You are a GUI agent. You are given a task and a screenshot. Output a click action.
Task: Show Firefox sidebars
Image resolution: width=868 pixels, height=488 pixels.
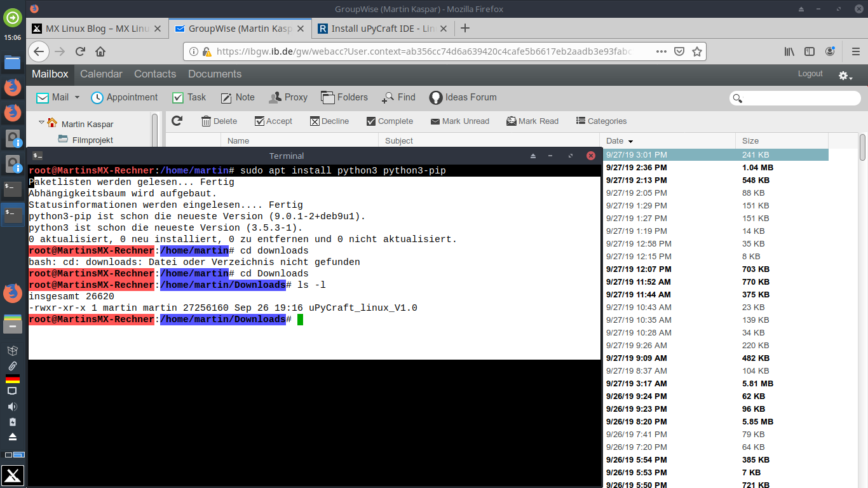pos(810,51)
